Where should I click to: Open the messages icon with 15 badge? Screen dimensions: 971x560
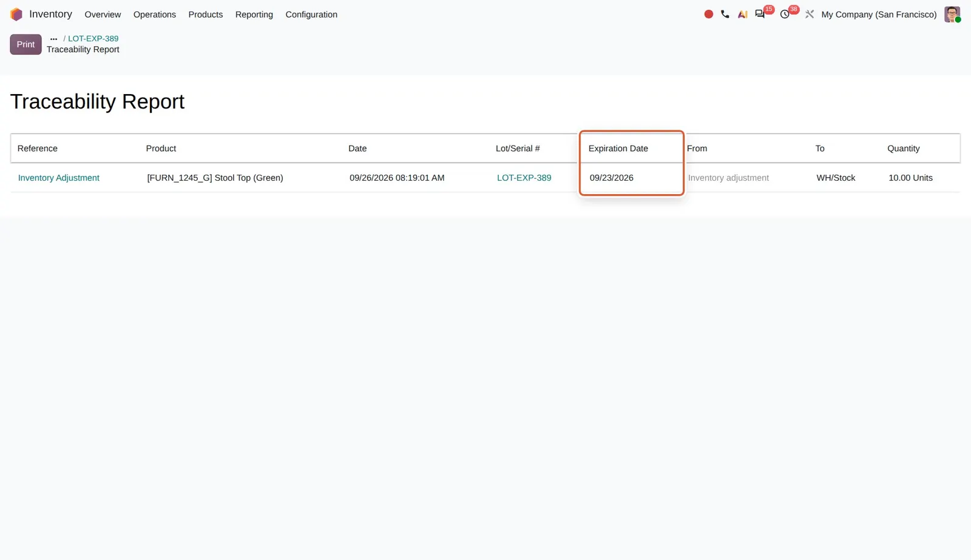click(760, 14)
